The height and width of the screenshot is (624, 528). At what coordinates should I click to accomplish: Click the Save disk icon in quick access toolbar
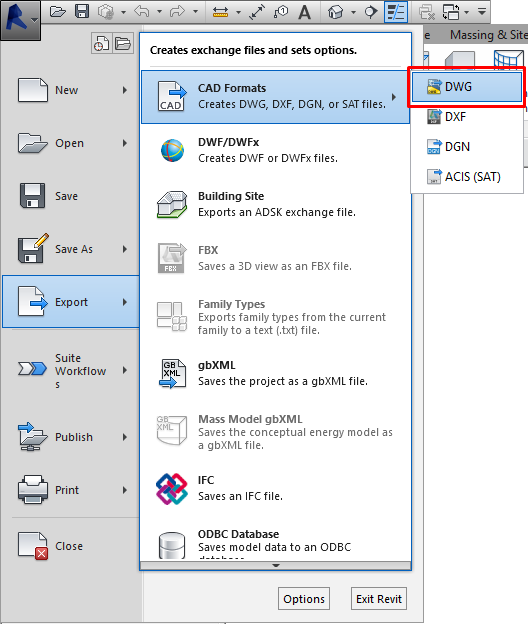(x=82, y=12)
